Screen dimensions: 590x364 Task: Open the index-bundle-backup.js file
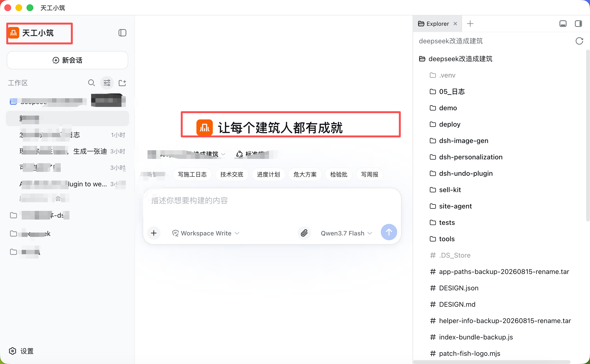(x=471, y=337)
